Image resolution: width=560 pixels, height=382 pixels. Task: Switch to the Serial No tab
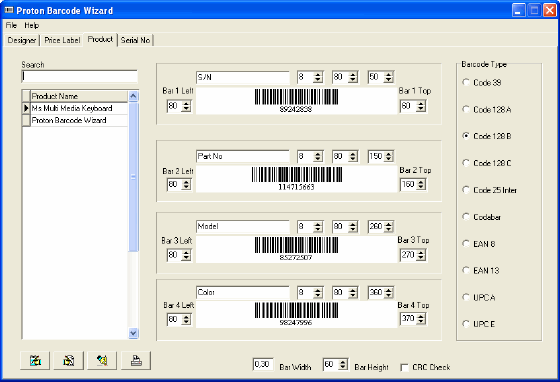(x=135, y=40)
